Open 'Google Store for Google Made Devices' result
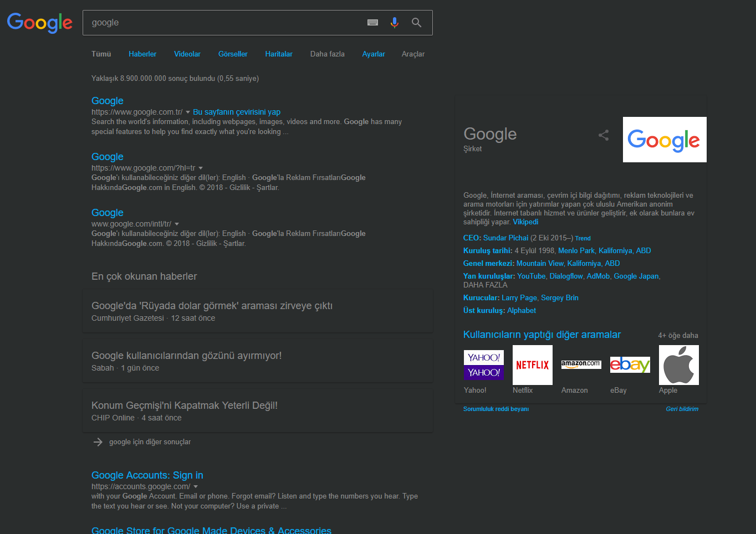The image size is (756, 534). tap(211, 530)
